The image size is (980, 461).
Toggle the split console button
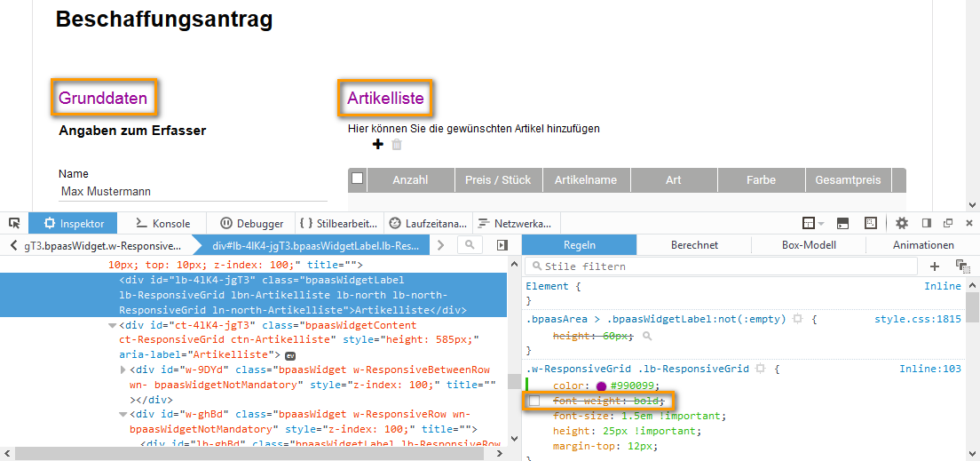(x=842, y=223)
